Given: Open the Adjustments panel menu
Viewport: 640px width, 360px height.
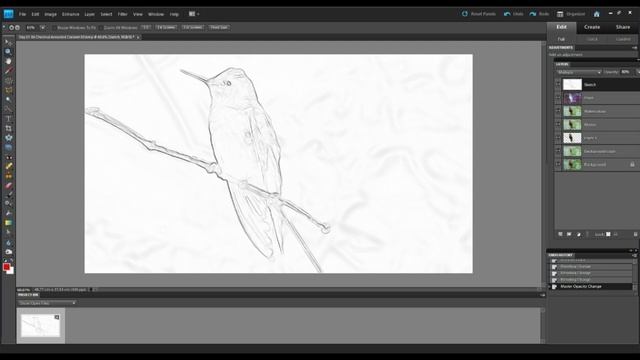Looking at the screenshot, I should click(x=634, y=48).
